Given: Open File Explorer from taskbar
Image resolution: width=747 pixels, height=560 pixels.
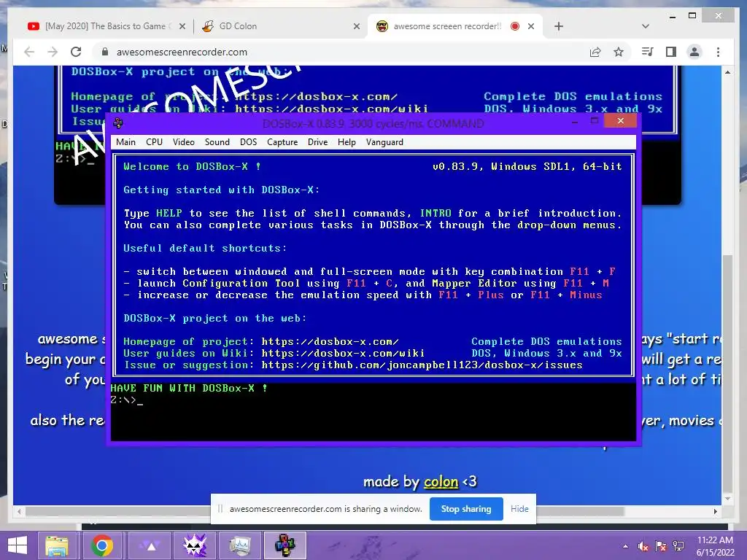Looking at the screenshot, I should [57, 545].
